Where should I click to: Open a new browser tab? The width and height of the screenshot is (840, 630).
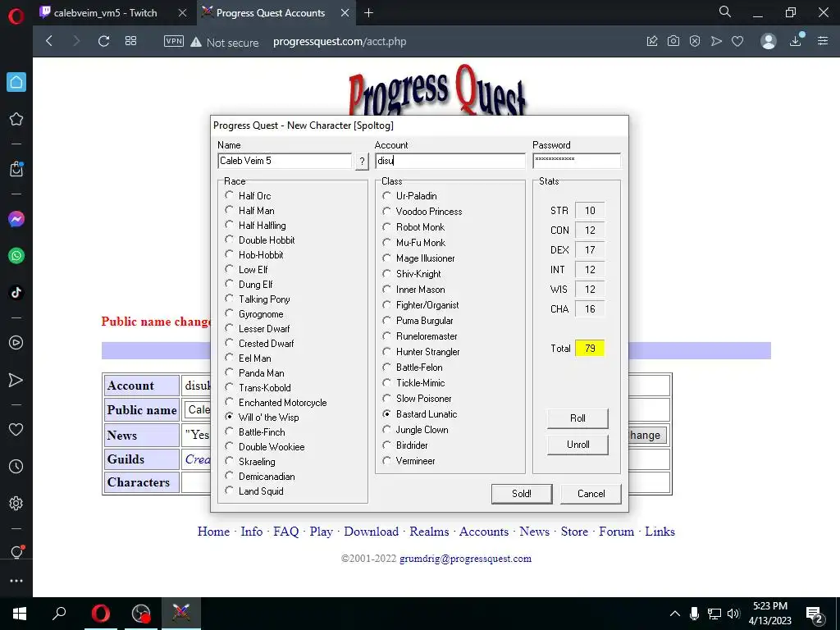click(368, 13)
